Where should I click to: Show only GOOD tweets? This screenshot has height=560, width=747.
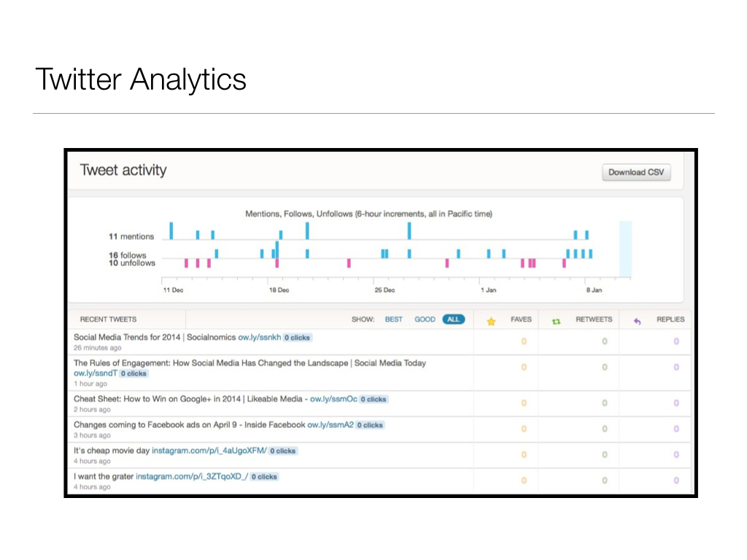point(425,319)
